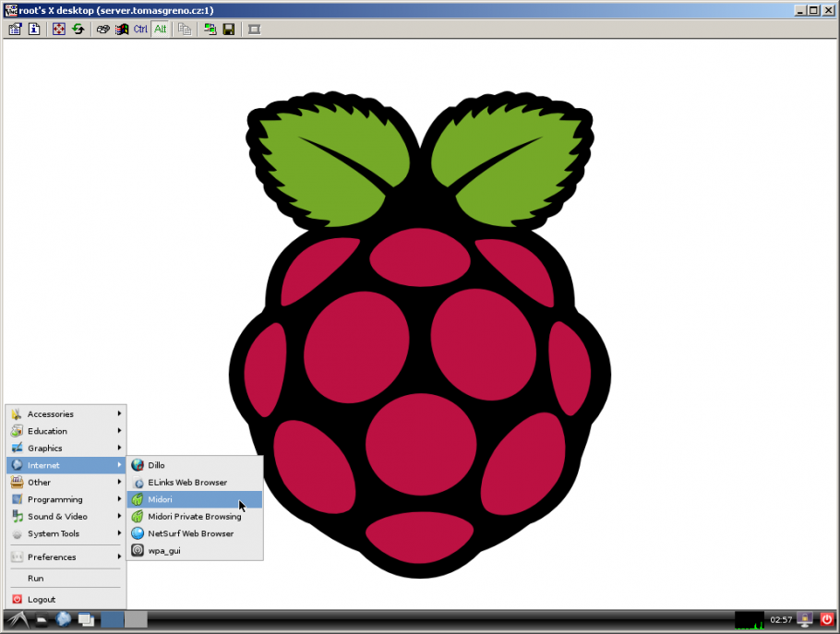The width and height of the screenshot is (840, 634).
Task: Open the Programming menu category
Action: click(66, 499)
